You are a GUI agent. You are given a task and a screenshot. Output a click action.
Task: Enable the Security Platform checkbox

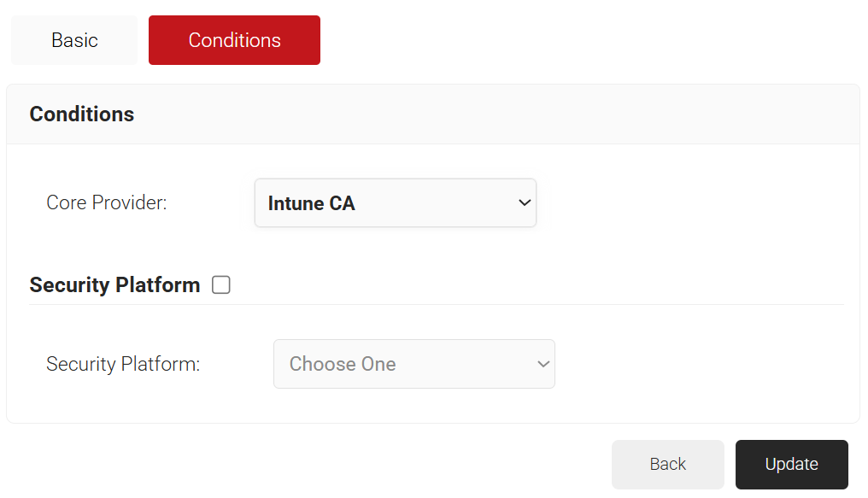point(221,285)
